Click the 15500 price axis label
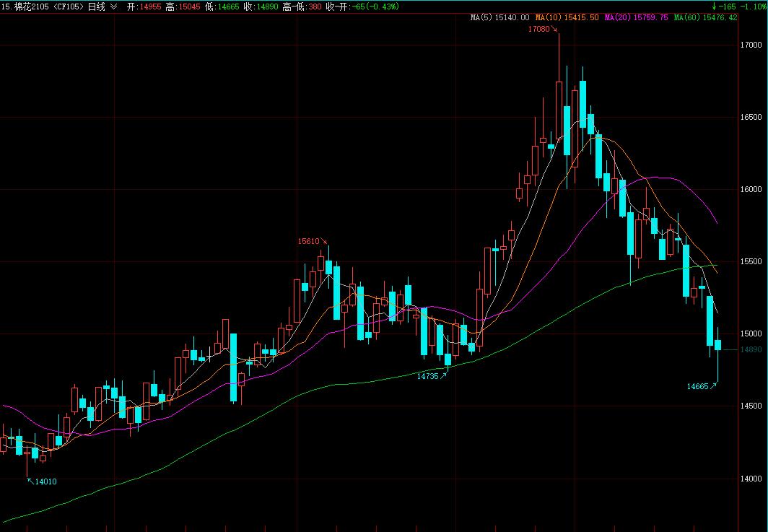Image resolution: width=768 pixels, height=532 pixels. (x=751, y=261)
